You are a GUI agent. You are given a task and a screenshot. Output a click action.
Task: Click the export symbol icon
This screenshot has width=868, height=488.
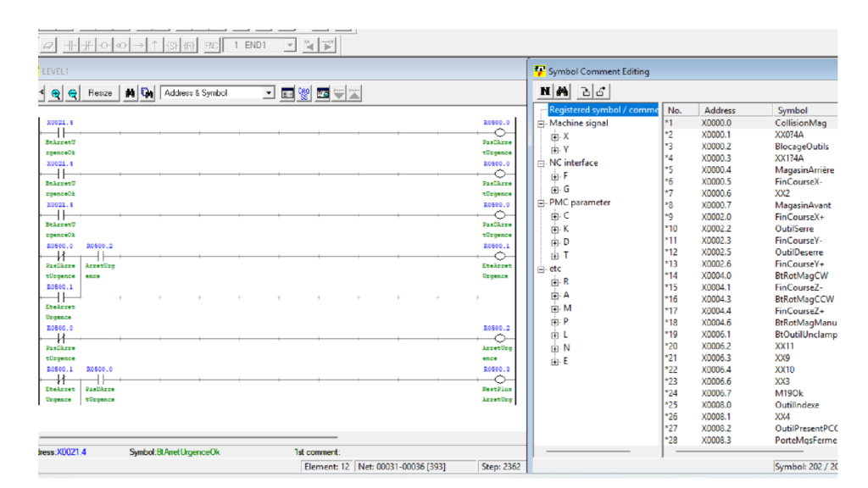602,91
